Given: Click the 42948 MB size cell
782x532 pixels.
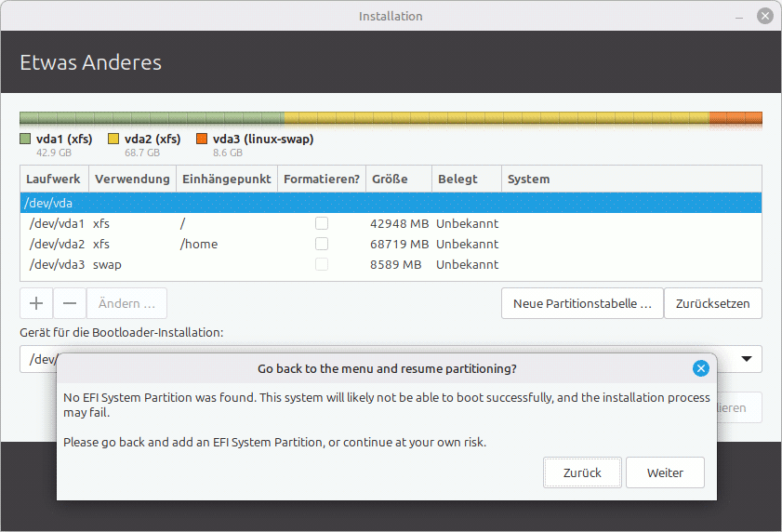Looking at the screenshot, I should [400, 223].
